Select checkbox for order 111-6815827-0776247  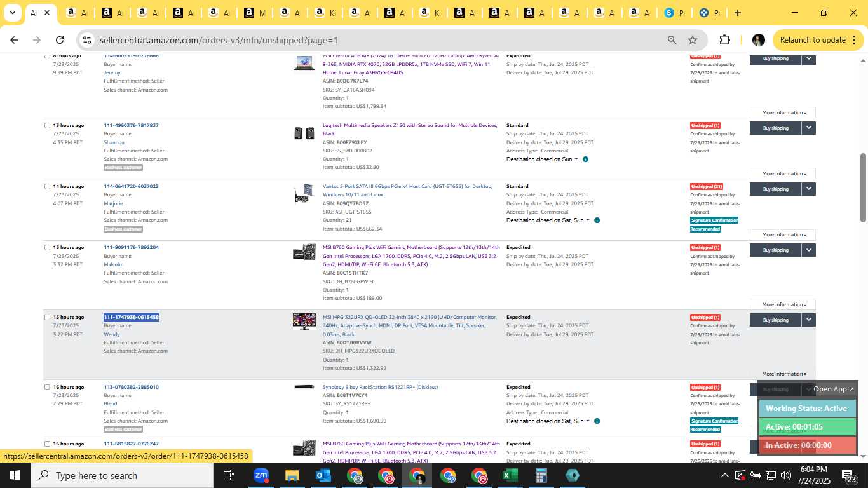pyautogui.click(x=47, y=444)
